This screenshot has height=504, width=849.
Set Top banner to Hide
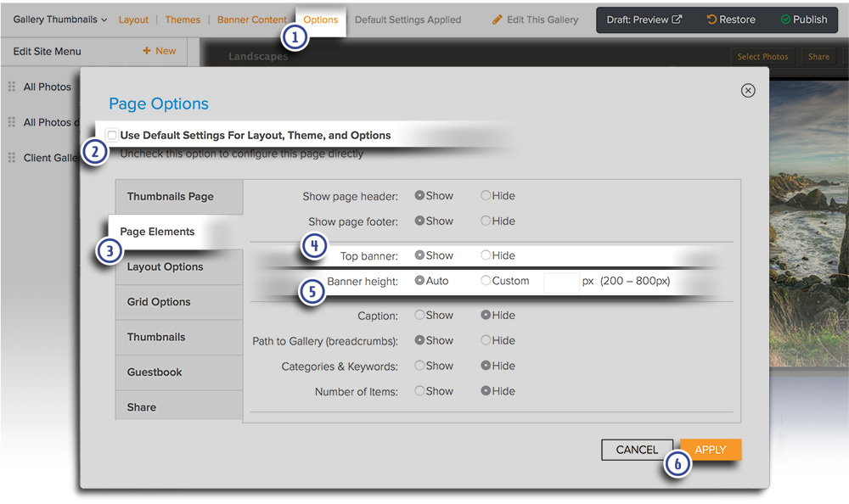(486, 255)
